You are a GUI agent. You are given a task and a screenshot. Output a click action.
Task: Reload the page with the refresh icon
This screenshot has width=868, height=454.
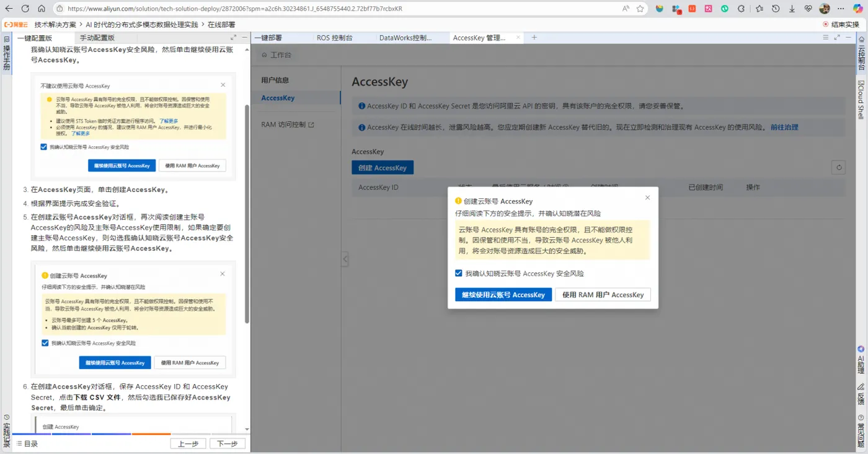pyautogui.click(x=25, y=9)
